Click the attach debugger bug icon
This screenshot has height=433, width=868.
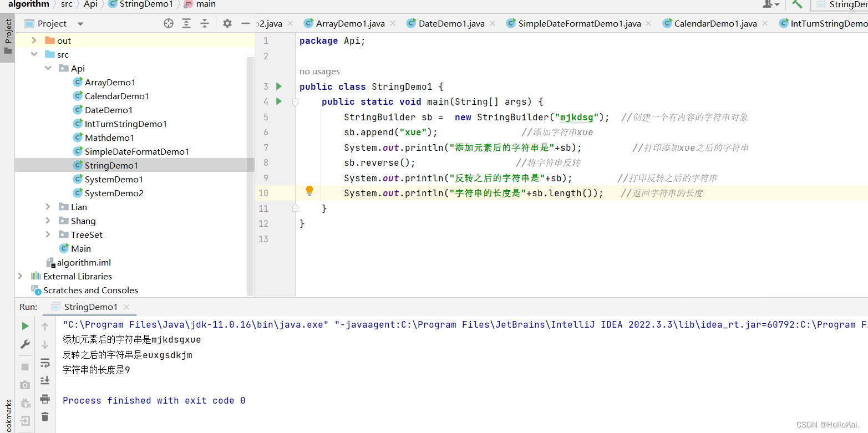tap(25, 403)
